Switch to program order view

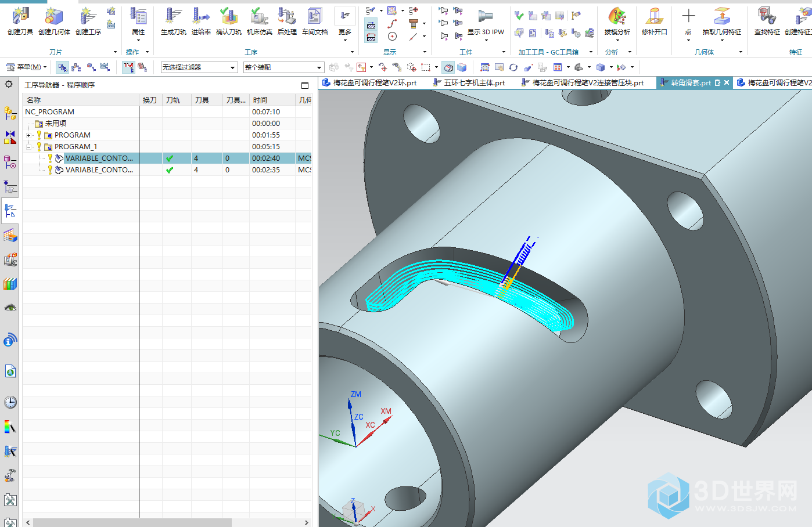pos(63,67)
